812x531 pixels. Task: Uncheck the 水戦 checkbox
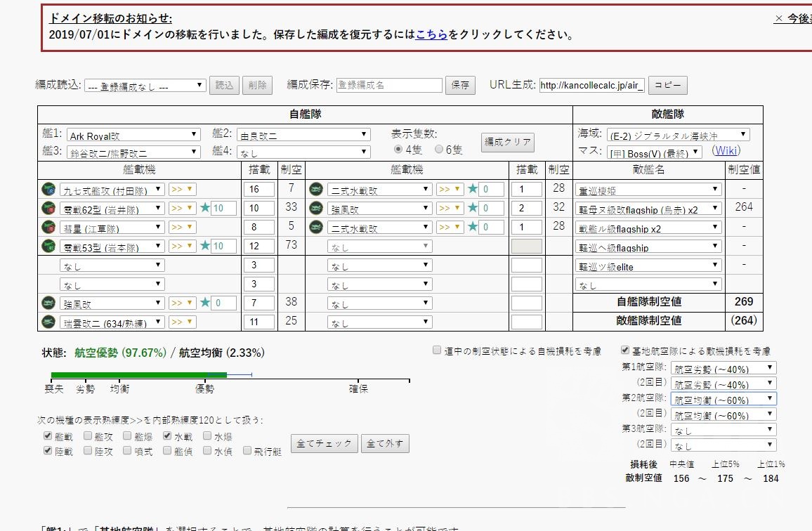166,435
